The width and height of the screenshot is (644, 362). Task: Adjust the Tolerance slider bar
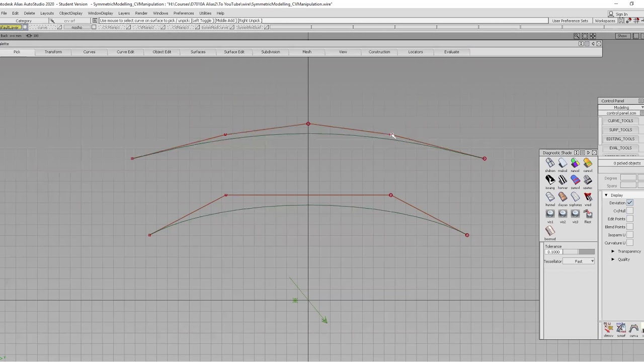(x=578, y=252)
